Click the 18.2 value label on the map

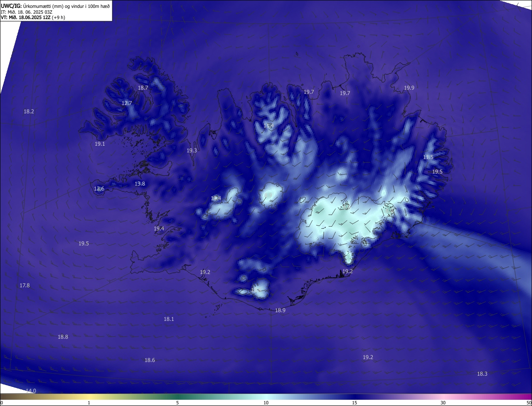click(29, 111)
